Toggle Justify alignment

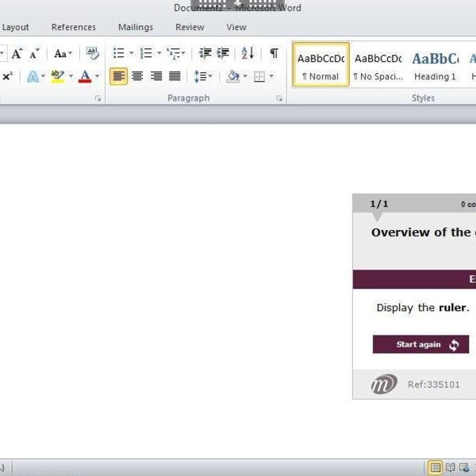[175, 76]
